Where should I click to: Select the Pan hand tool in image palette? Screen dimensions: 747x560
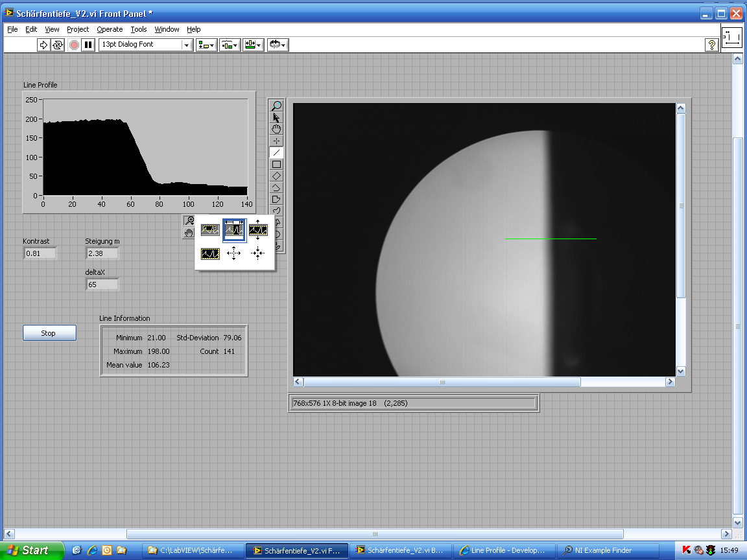(x=277, y=129)
